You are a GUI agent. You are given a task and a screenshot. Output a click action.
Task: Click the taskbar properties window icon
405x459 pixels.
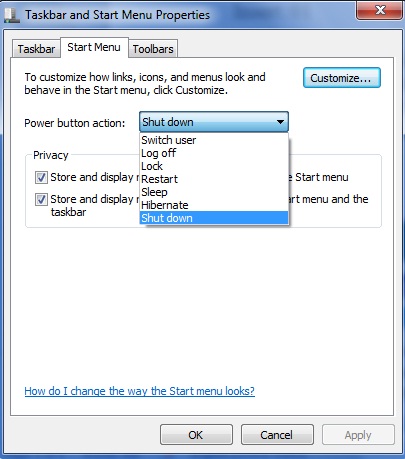(12, 15)
